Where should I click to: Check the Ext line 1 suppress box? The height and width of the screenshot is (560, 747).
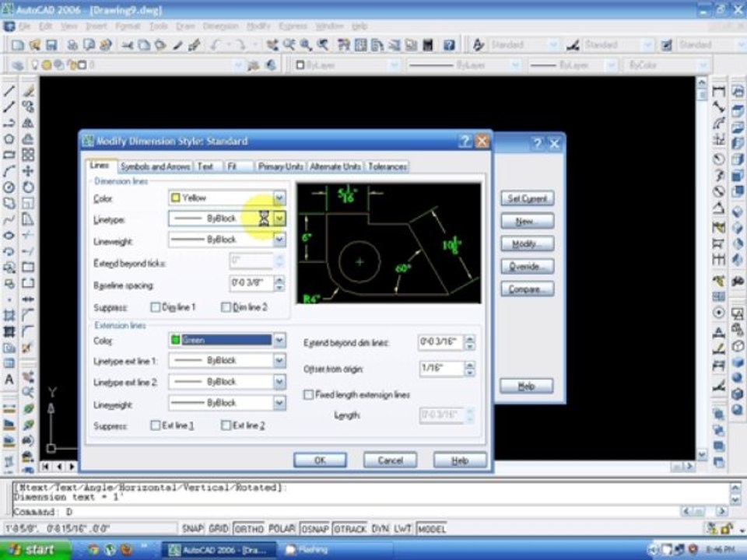coord(156,425)
